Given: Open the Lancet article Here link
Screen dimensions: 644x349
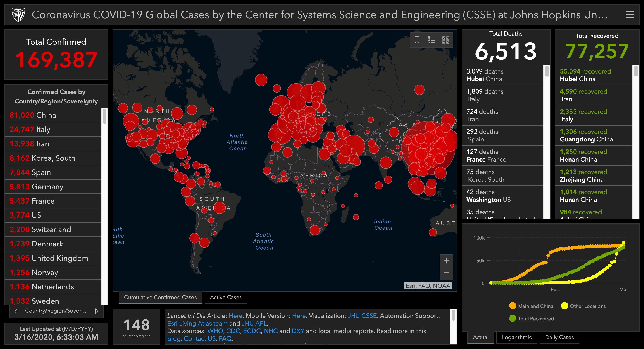Looking at the screenshot, I should 235,316.
